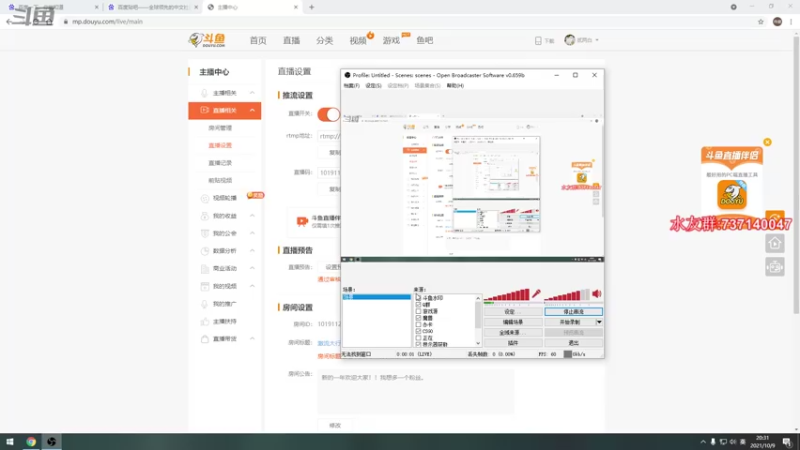Adjust the OBS microphone volume meter
The height and width of the screenshot is (450, 800).
tap(507, 294)
